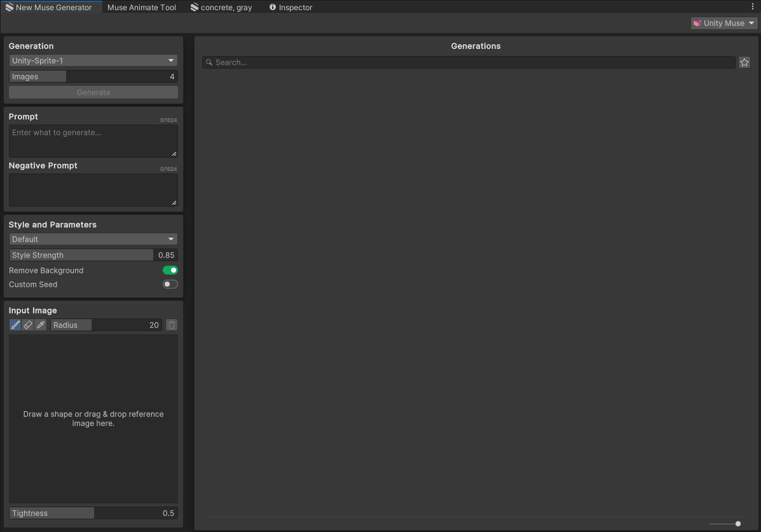The height and width of the screenshot is (532, 761).
Task: Click the Generations panel heading
Action: [x=476, y=46]
